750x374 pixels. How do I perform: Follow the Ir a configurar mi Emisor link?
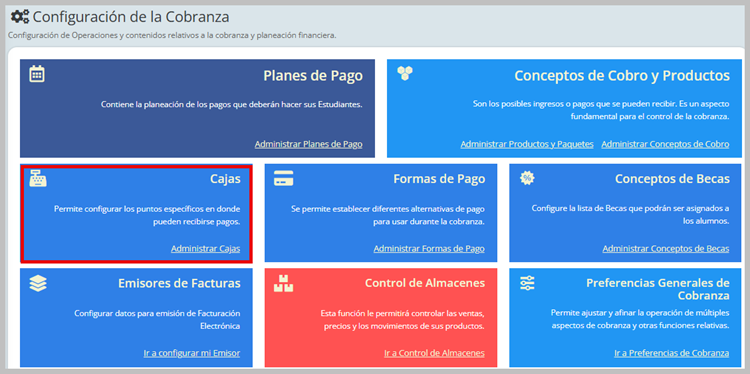pos(192,353)
